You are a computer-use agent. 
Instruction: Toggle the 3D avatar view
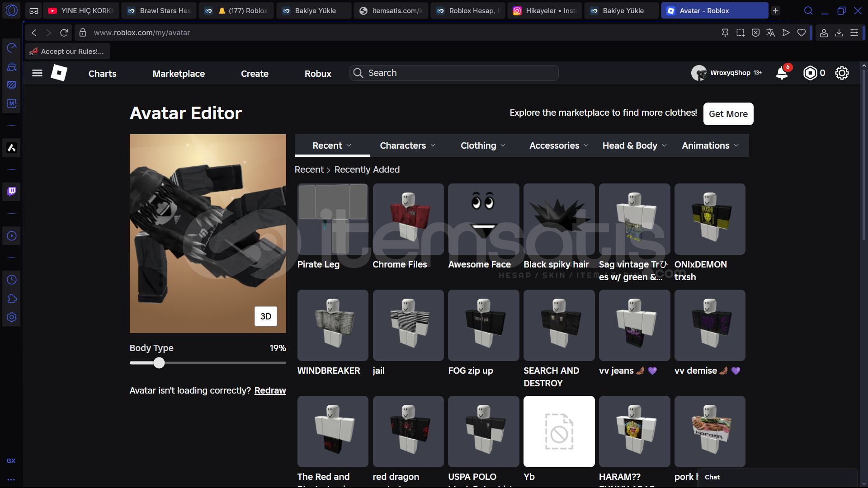(x=266, y=316)
